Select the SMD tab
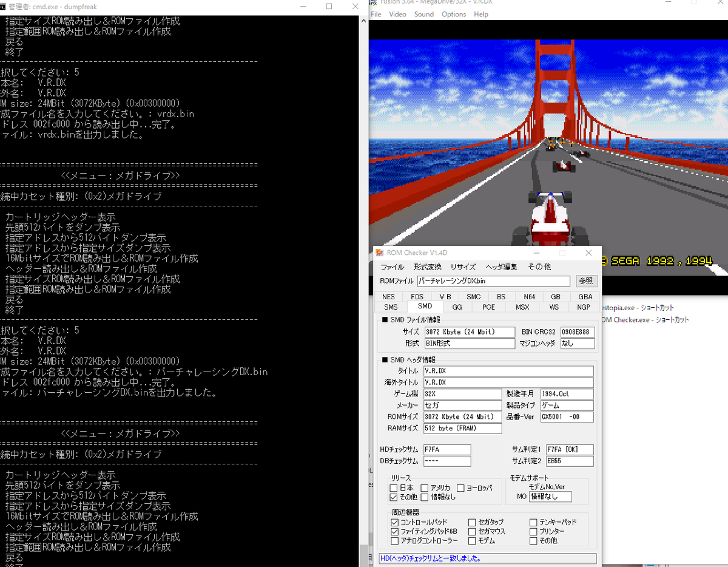 click(425, 307)
